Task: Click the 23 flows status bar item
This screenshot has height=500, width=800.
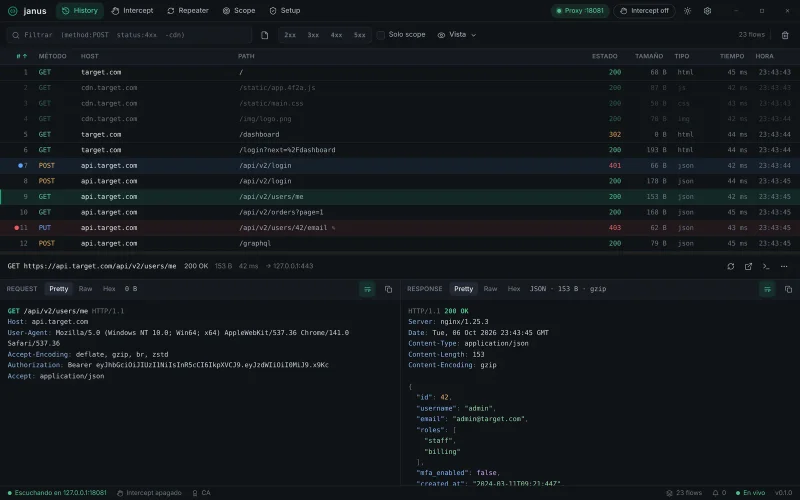Action: tap(684, 493)
